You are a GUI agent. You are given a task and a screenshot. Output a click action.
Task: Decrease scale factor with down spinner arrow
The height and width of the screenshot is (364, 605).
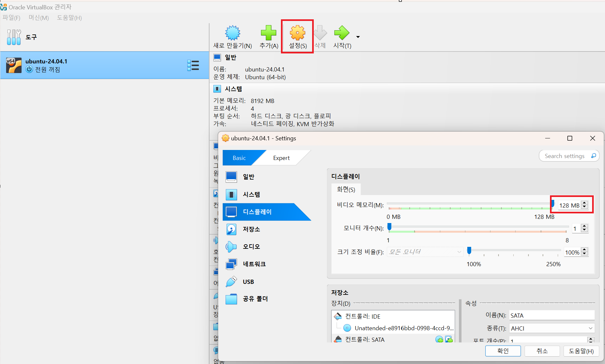coord(585,254)
